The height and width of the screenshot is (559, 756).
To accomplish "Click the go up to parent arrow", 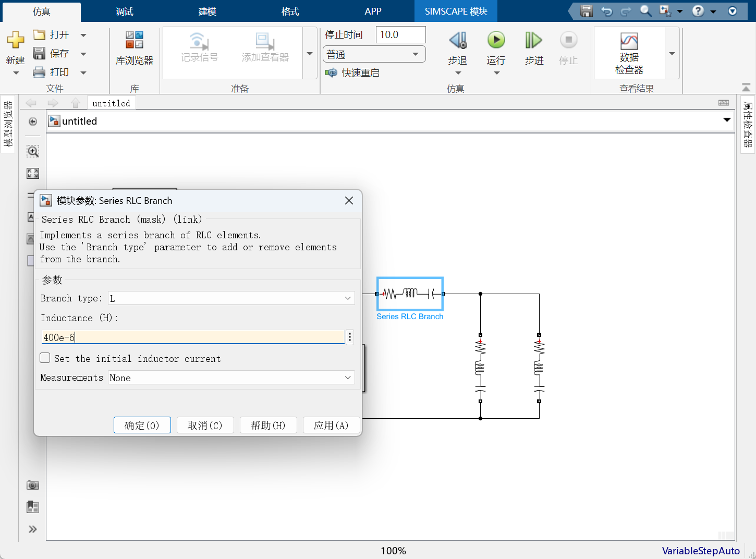I will point(76,103).
